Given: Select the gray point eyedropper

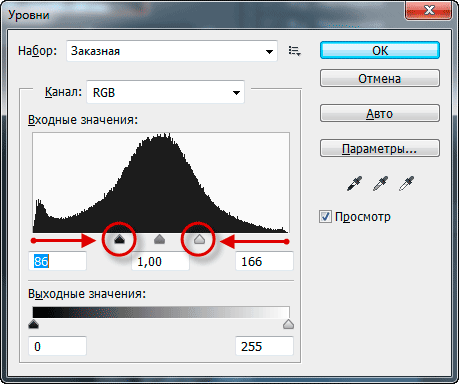Looking at the screenshot, I should coord(380,184).
